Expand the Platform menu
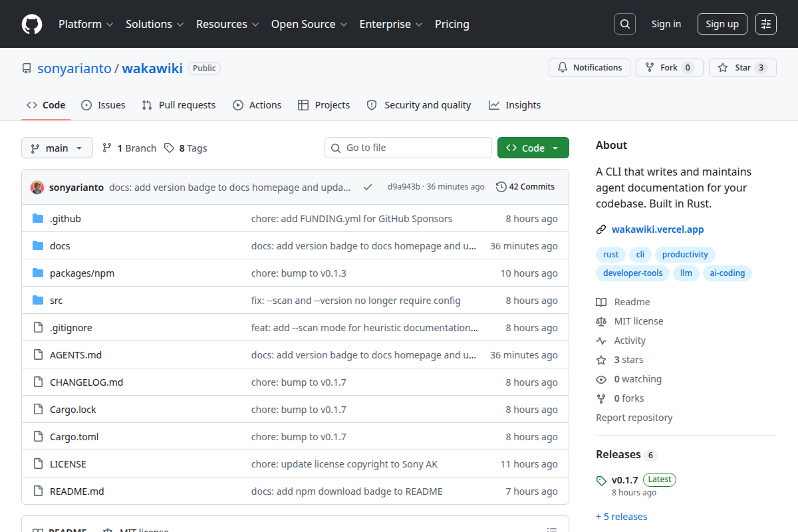The height and width of the screenshot is (532, 798). coord(85,24)
